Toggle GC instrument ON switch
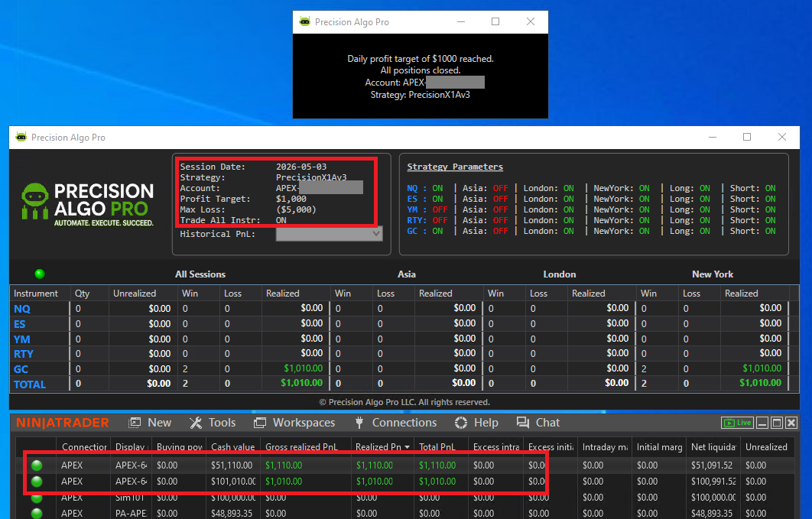The image size is (812, 519). (437, 232)
